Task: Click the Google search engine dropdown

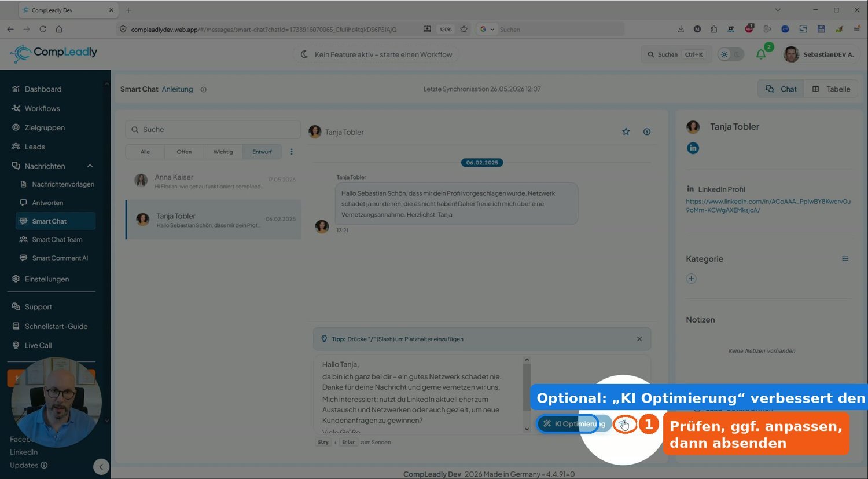Action: click(x=487, y=29)
